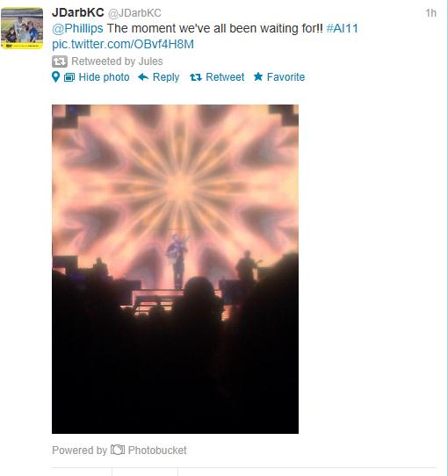Open the 1h timestamp link

[430, 13]
